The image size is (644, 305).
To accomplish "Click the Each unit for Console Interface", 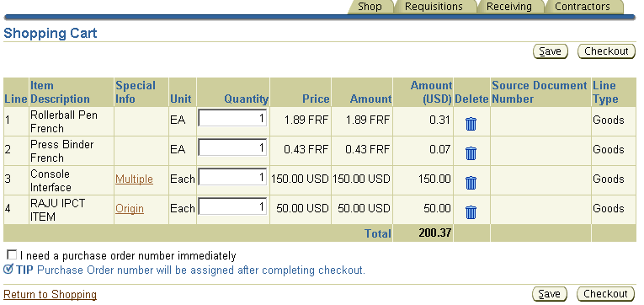I will tap(183, 179).
